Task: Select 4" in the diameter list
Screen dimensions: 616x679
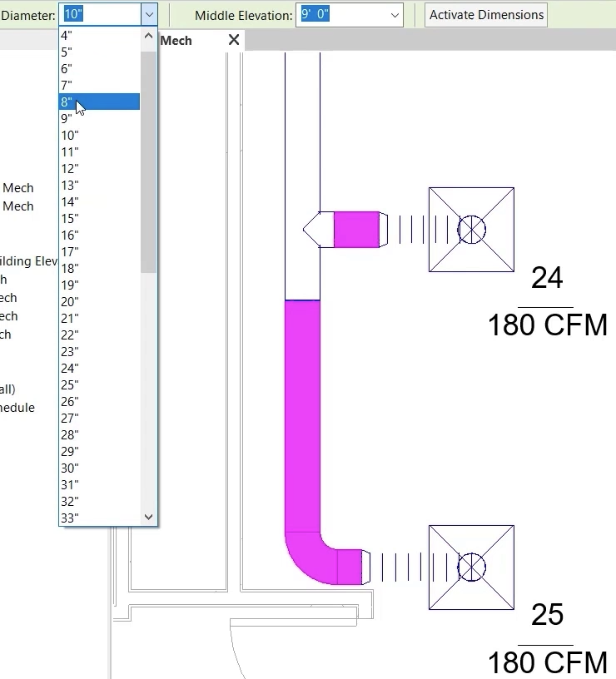Action: pyautogui.click(x=99, y=36)
